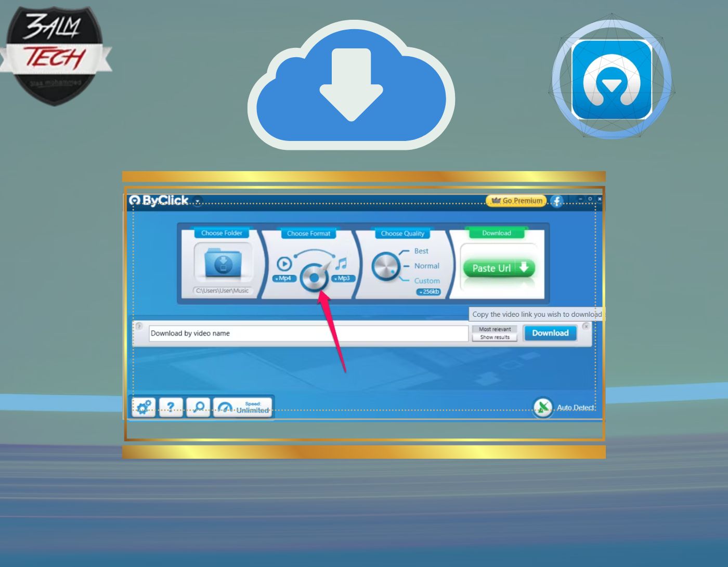Open the ByClick settings gear

[x=144, y=407]
